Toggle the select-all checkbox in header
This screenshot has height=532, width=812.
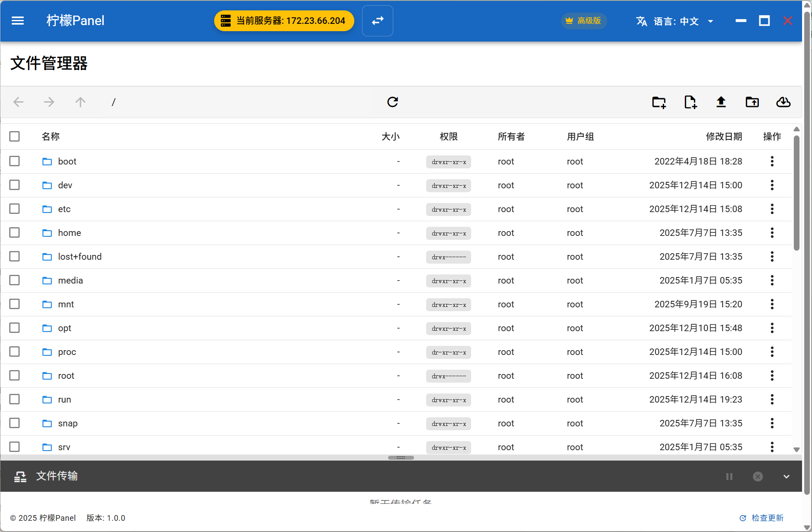(x=15, y=136)
